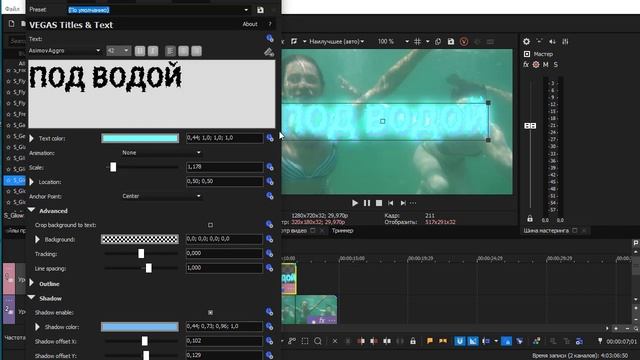This screenshot has height=360, width=640.
Task: Click the lock icon on the timeline toolbar
Action: coord(413,341)
